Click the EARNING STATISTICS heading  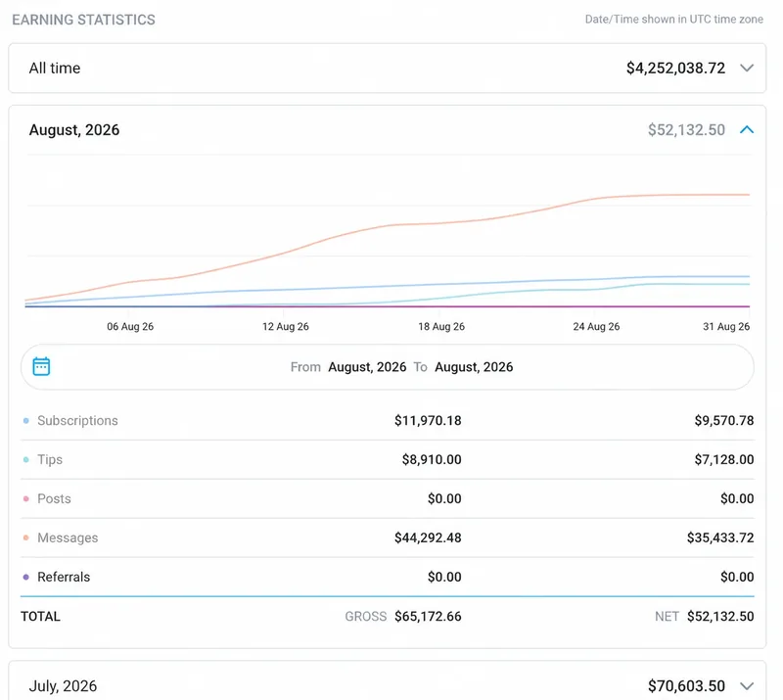click(83, 20)
